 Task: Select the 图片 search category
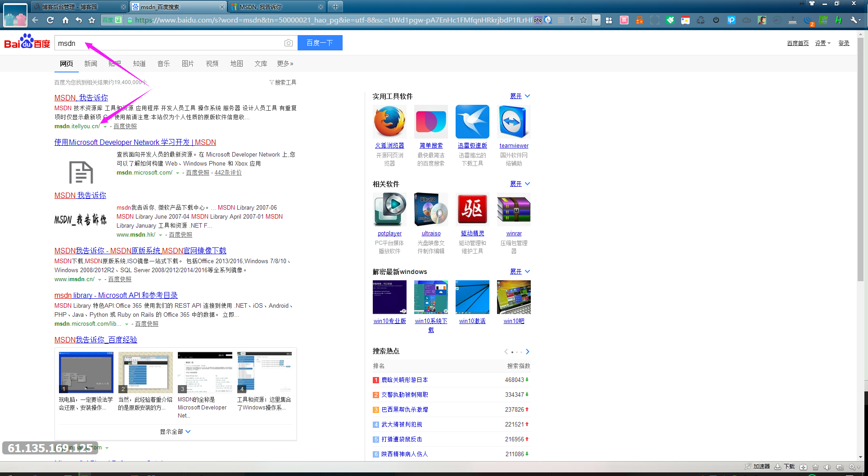pos(188,63)
